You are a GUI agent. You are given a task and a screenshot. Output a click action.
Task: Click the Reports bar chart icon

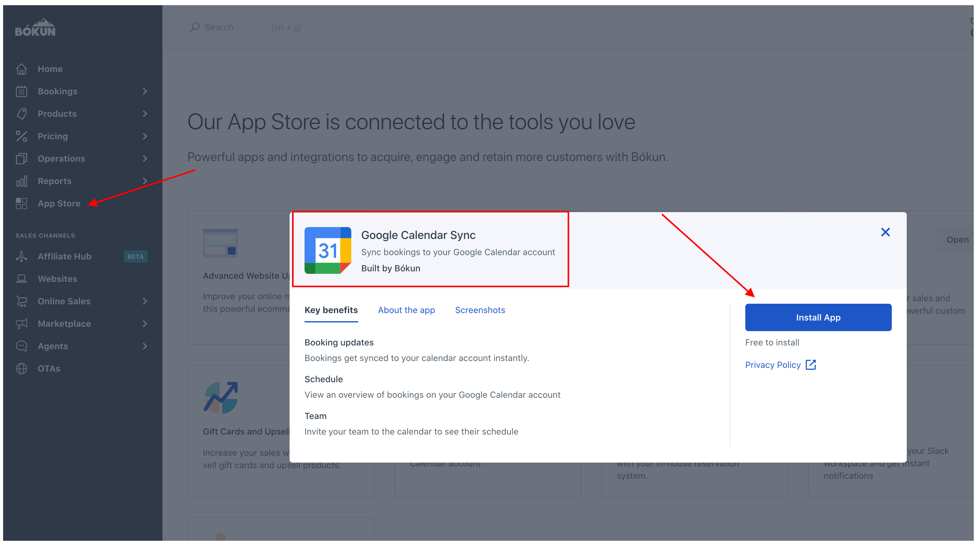click(x=21, y=181)
